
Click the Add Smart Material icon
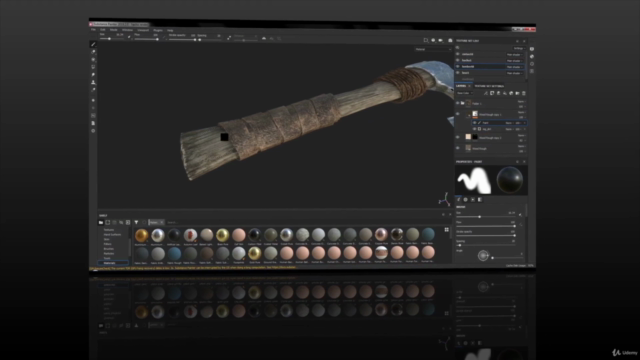(511, 93)
